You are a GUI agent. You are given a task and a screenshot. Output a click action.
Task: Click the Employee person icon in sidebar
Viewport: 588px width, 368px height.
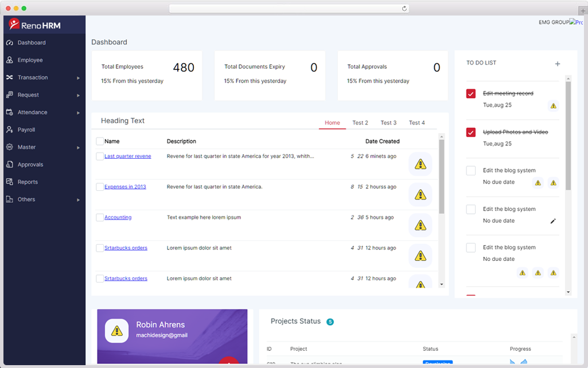pyautogui.click(x=9, y=60)
